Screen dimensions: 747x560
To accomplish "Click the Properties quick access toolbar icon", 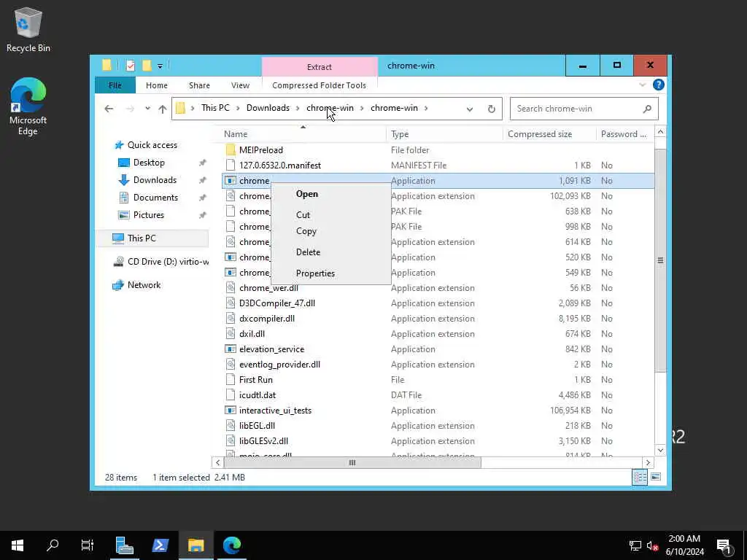I will pos(130,66).
